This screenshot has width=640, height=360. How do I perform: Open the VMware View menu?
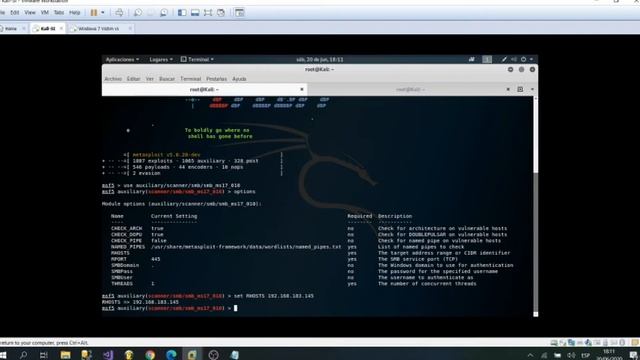[30, 13]
